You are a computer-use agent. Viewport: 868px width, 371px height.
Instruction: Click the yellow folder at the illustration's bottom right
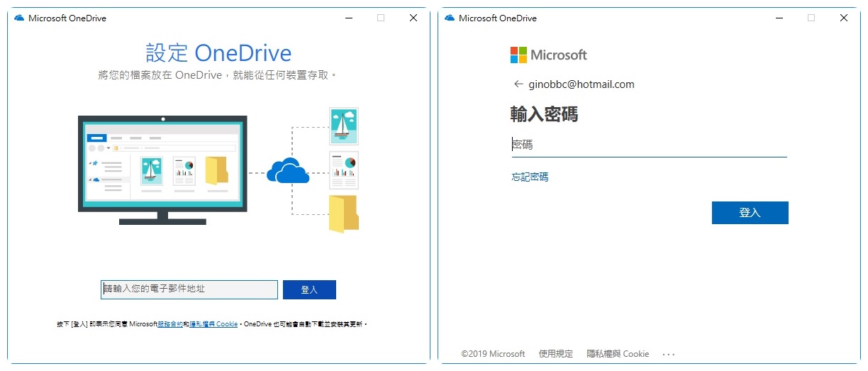(x=344, y=214)
